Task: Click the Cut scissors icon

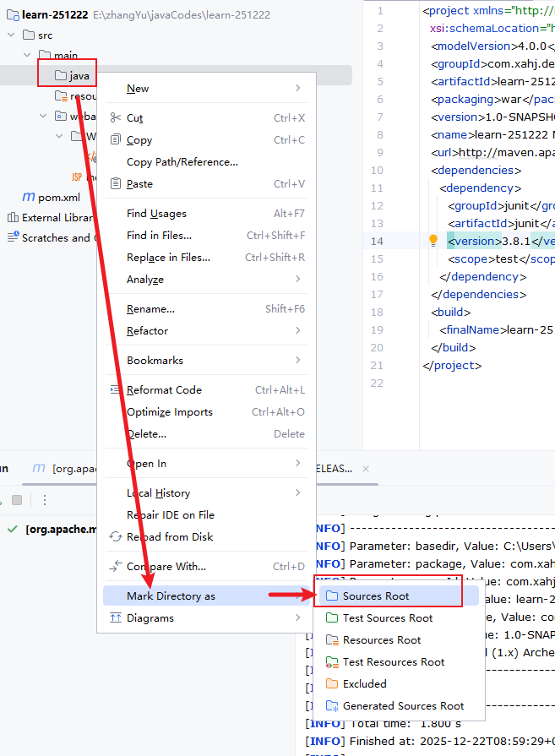Action: [x=115, y=117]
